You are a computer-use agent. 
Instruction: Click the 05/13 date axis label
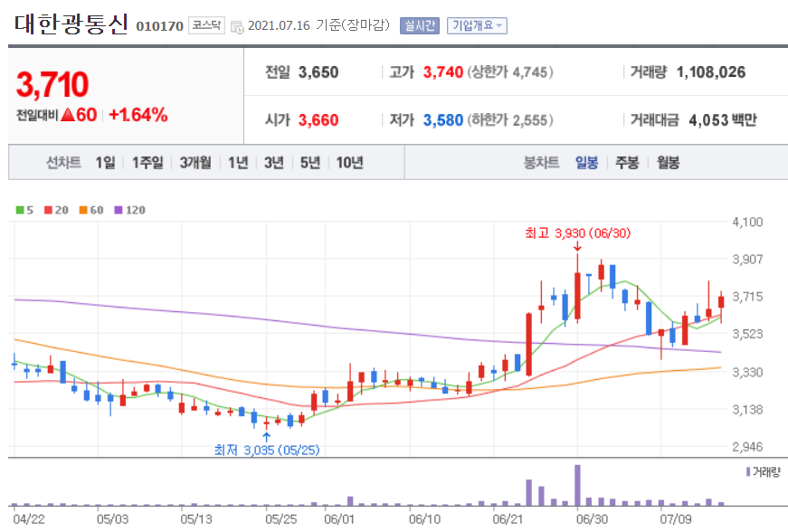[196, 519]
